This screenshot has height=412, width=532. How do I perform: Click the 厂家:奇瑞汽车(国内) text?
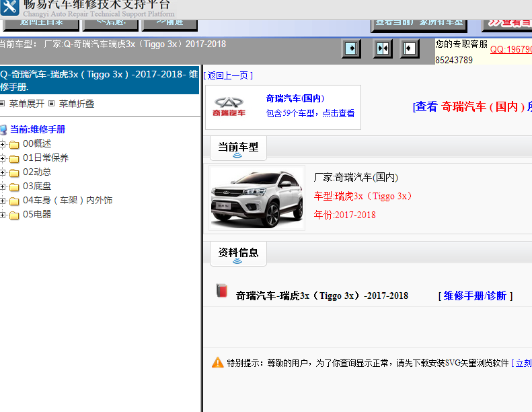pyautogui.click(x=356, y=177)
